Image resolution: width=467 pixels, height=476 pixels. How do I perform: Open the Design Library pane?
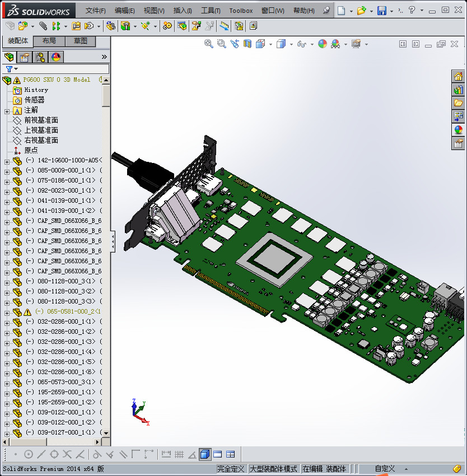[458, 90]
